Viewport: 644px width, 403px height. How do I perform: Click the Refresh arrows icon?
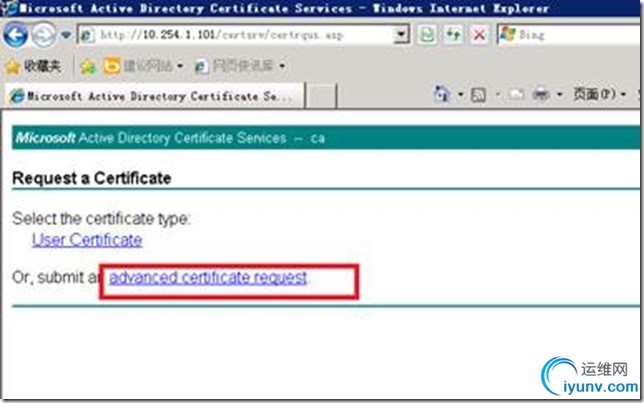pos(453,35)
